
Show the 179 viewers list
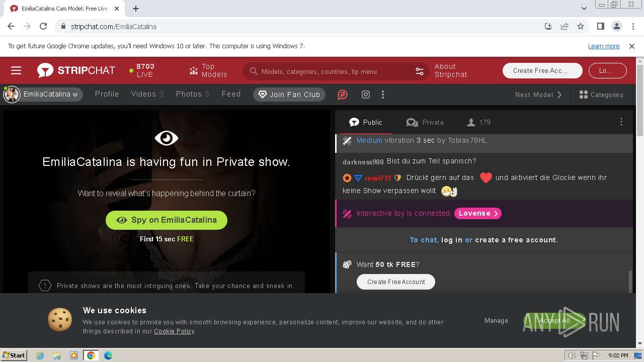click(x=479, y=122)
